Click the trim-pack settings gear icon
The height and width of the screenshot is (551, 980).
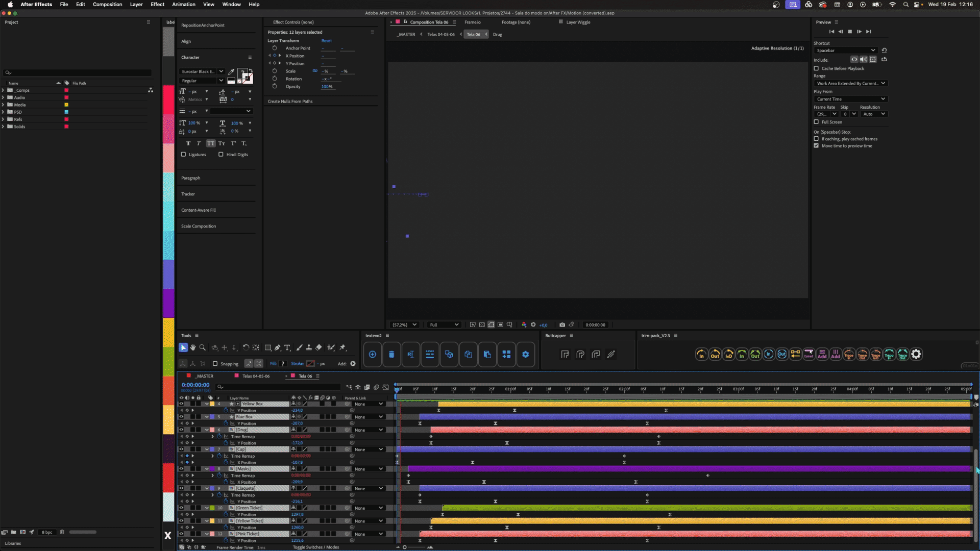coord(916,354)
